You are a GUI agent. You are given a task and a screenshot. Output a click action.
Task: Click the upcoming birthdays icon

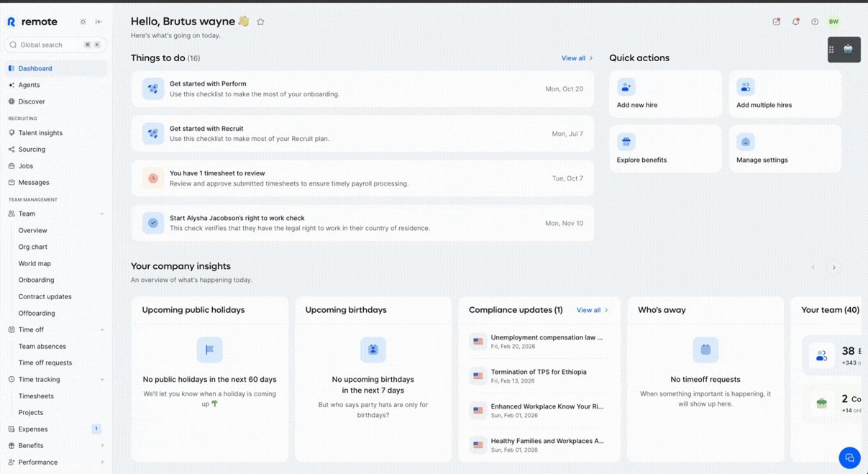(373, 350)
